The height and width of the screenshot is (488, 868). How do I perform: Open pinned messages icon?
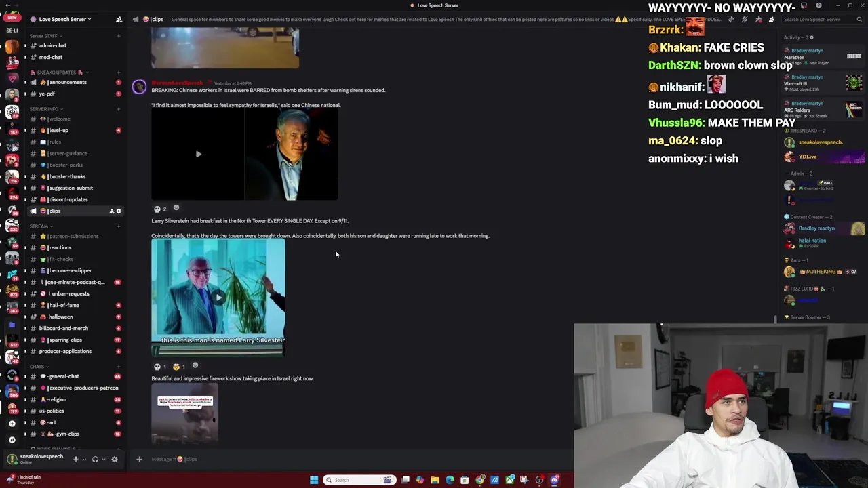coord(758,19)
